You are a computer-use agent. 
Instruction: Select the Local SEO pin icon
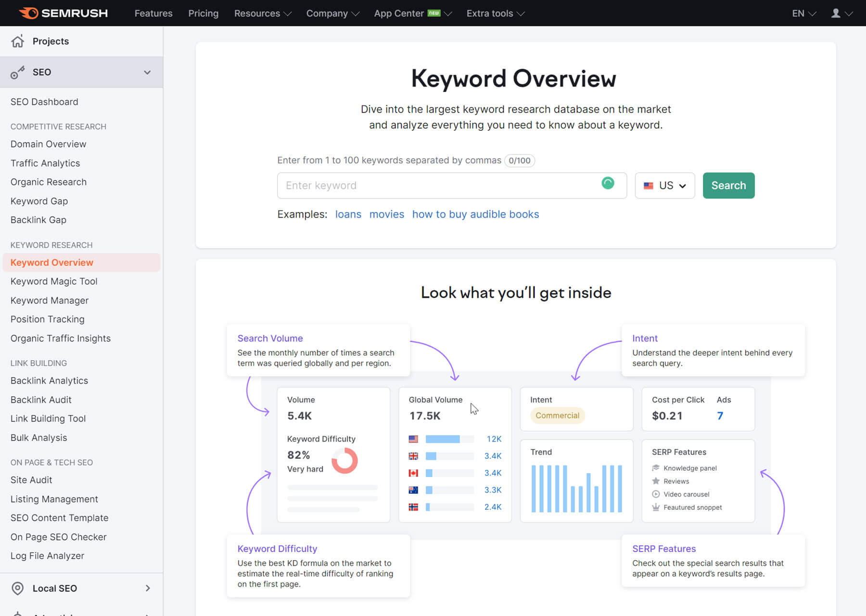click(18, 588)
